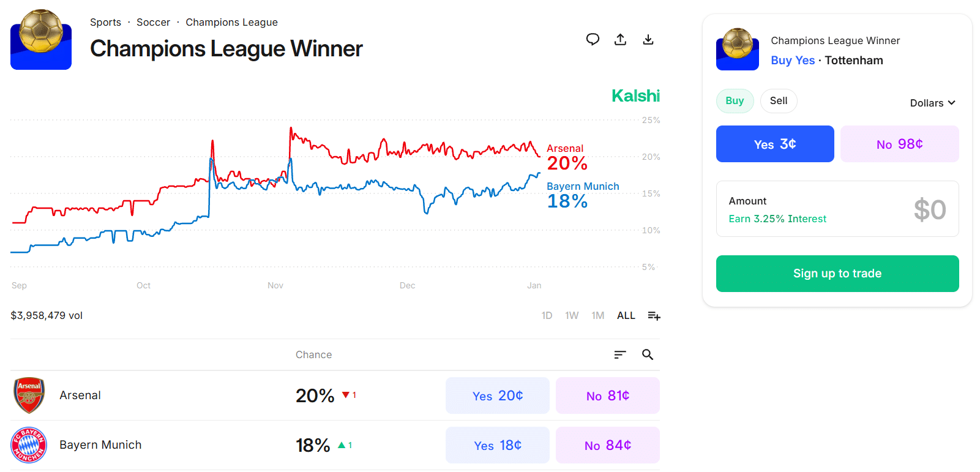Image resolution: width=980 pixels, height=472 pixels.
Task: Click the download icon
Action: [648, 40]
